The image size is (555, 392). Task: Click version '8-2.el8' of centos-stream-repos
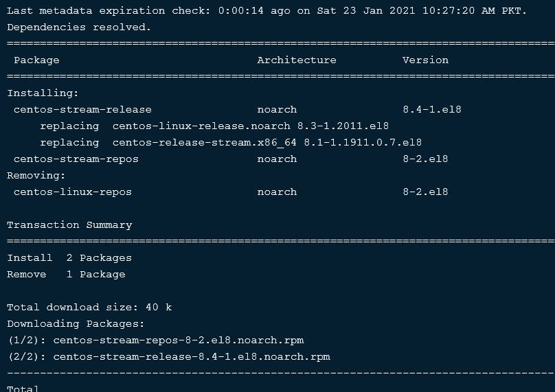point(425,159)
